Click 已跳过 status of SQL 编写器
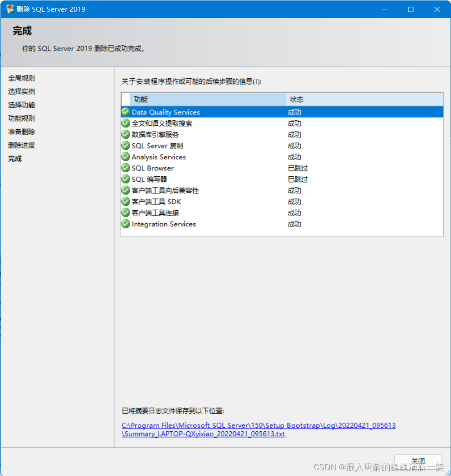 [x=298, y=179]
